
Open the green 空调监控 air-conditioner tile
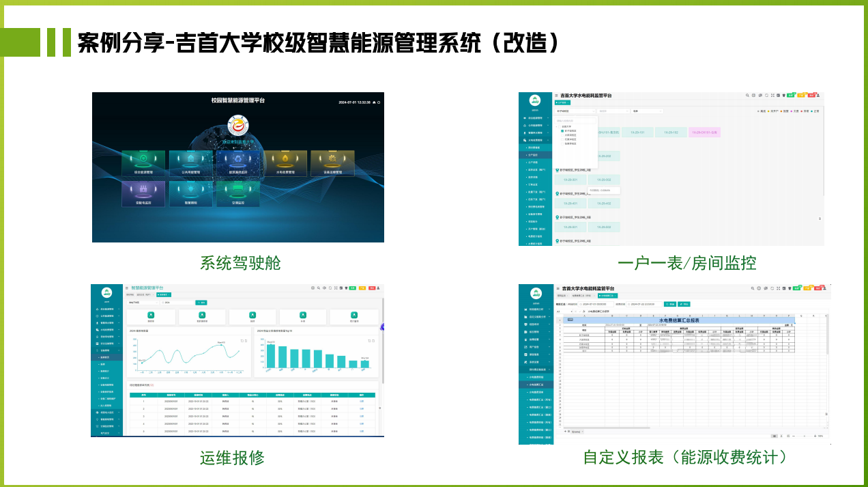coord(238,194)
